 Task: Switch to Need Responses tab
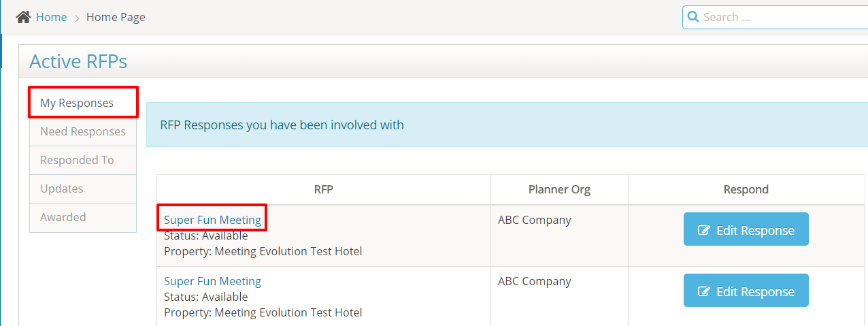(x=83, y=131)
